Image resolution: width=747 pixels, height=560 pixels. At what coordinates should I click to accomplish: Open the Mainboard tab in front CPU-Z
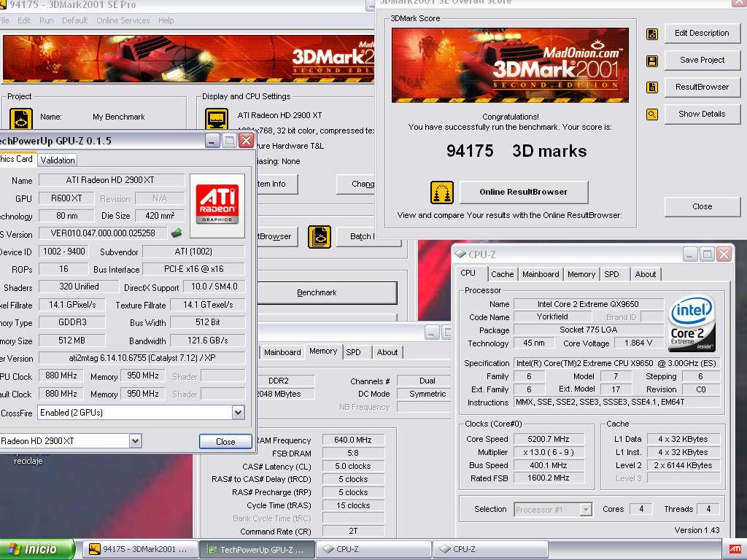(x=541, y=274)
